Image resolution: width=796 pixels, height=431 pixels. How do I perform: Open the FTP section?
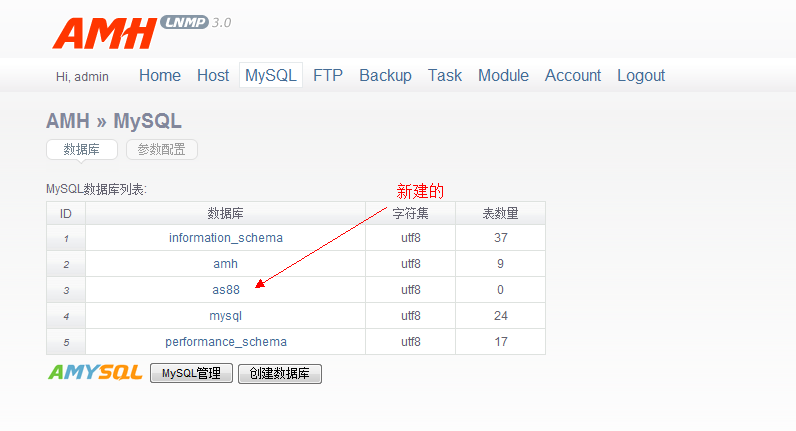click(x=328, y=76)
